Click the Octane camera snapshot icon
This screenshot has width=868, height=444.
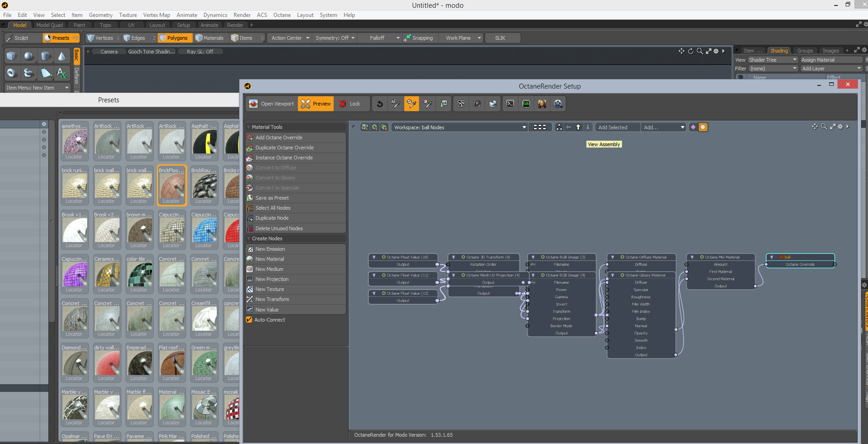[477, 104]
